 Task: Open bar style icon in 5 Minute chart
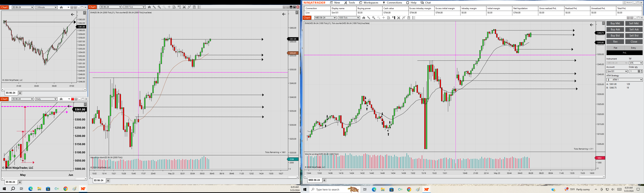(61, 7)
